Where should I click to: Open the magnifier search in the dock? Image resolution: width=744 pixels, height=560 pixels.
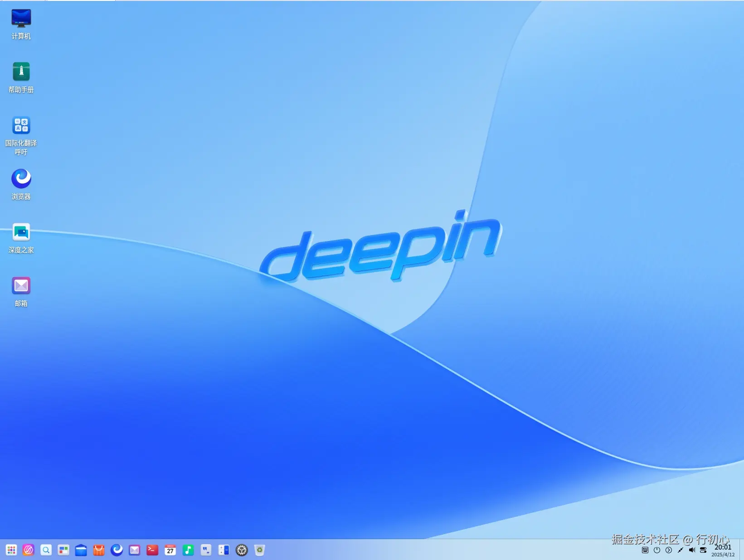(46, 550)
